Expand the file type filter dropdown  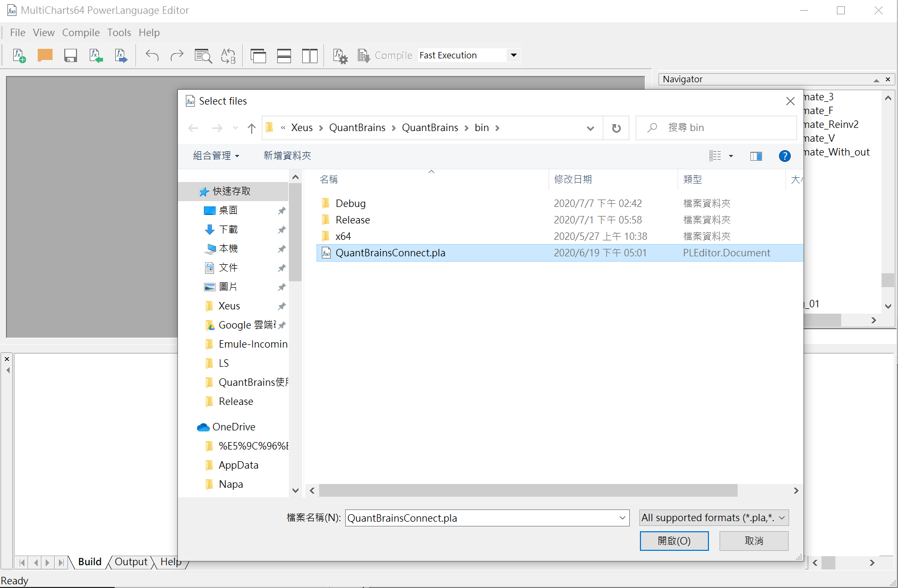coord(714,518)
